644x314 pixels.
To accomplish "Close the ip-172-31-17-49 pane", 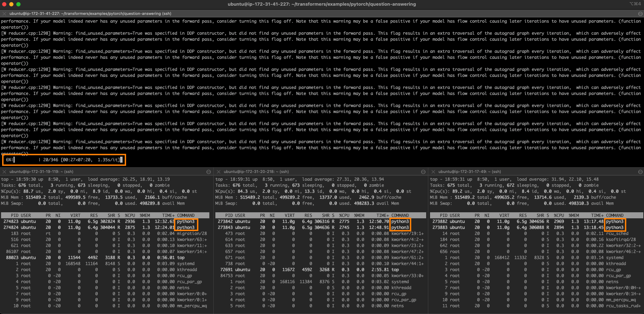I will [x=433, y=172].
